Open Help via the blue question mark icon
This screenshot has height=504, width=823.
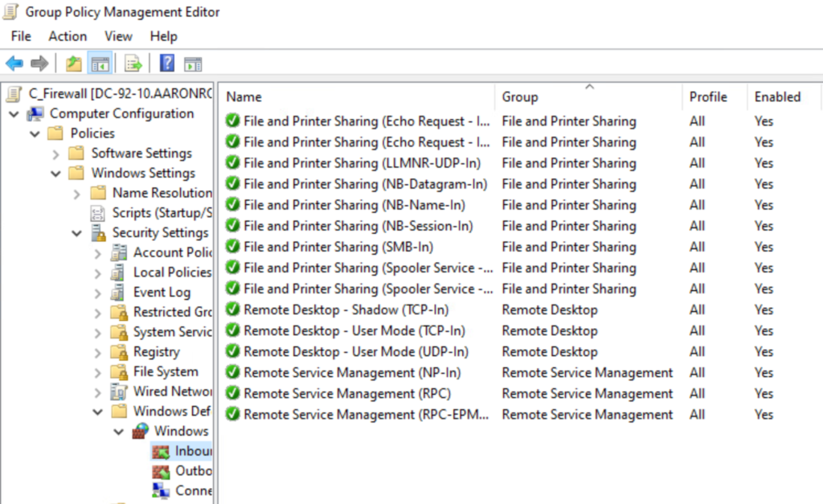pos(167,64)
